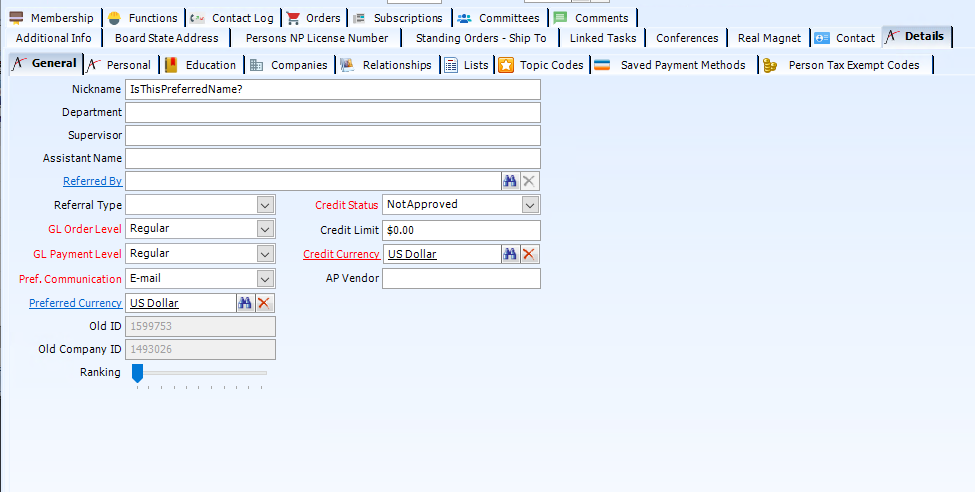
Task: Open the GL Payment Level dropdown
Action: pyautogui.click(x=266, y=254)
